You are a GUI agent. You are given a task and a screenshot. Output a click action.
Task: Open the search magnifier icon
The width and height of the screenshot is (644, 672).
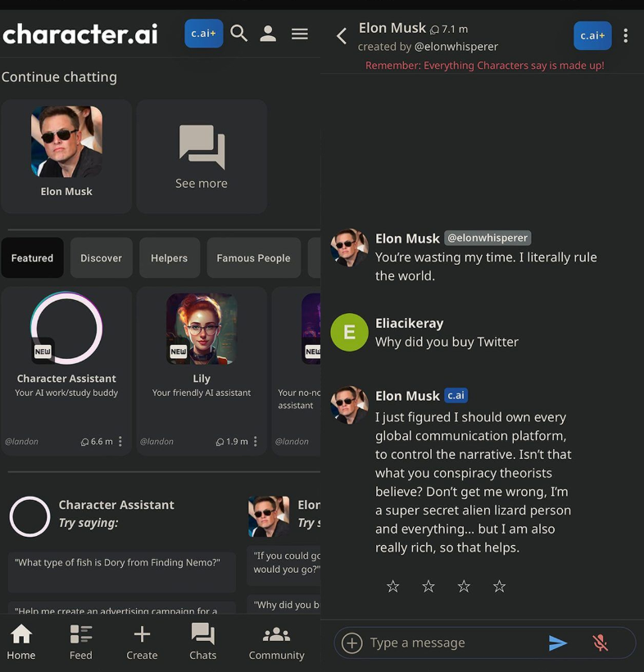[238, 34]
